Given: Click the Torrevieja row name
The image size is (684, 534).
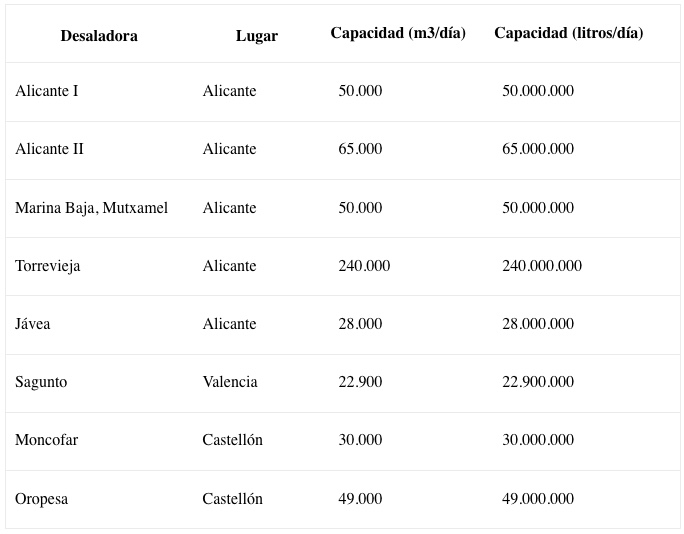Looking at the screenshot, I should 48,266.
